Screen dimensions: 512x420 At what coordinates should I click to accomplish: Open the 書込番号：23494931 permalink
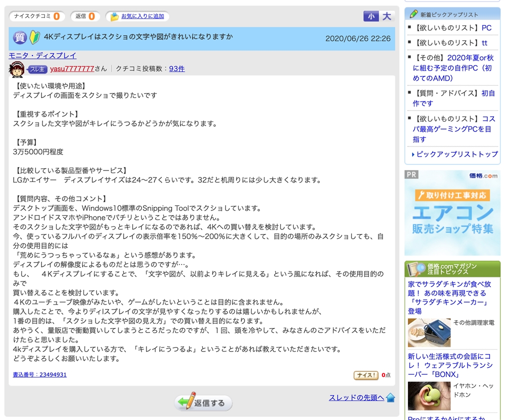pos(39,374)
